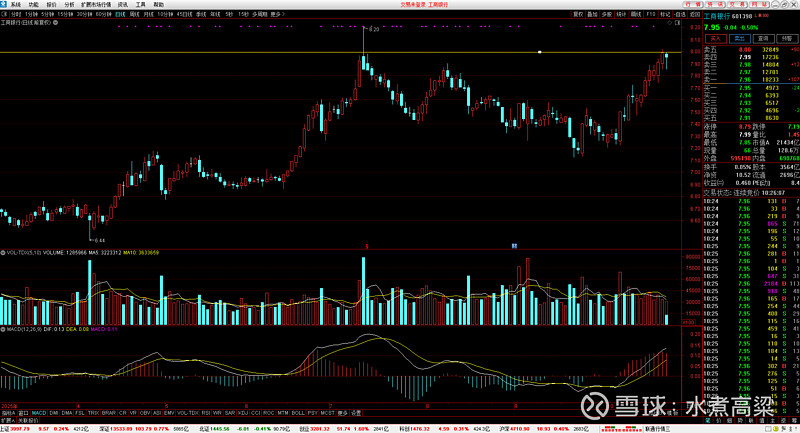Screen dimensions: 800x433
Task: Click the blue 卖出 sell button
Action: (739, 39)
